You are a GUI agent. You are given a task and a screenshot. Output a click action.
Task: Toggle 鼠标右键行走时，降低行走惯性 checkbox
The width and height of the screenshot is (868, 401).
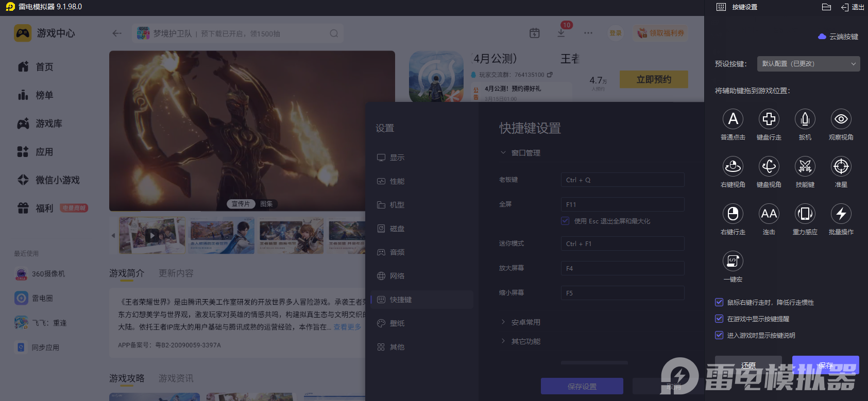[x=719, y=302]
